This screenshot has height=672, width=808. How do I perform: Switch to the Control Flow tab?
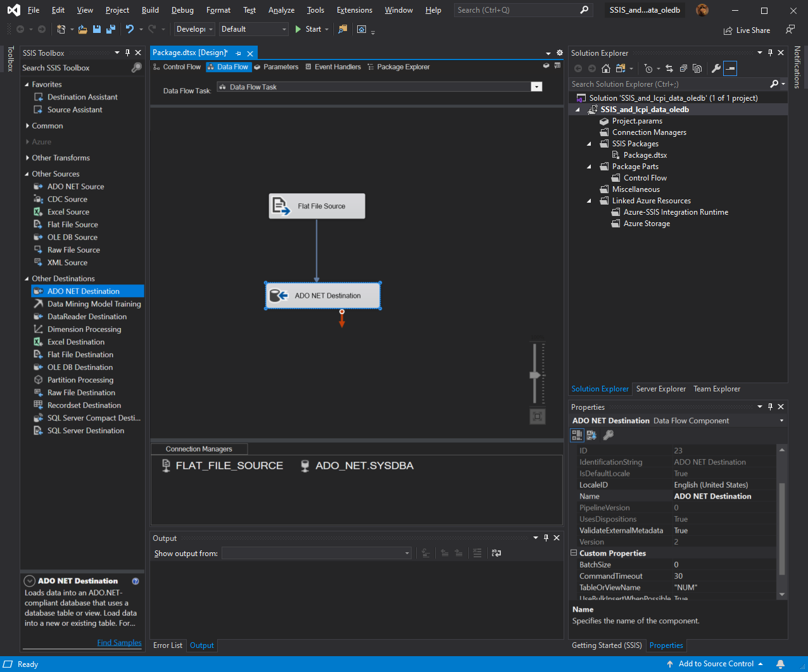pyautogui.click(x=177, y=67)
